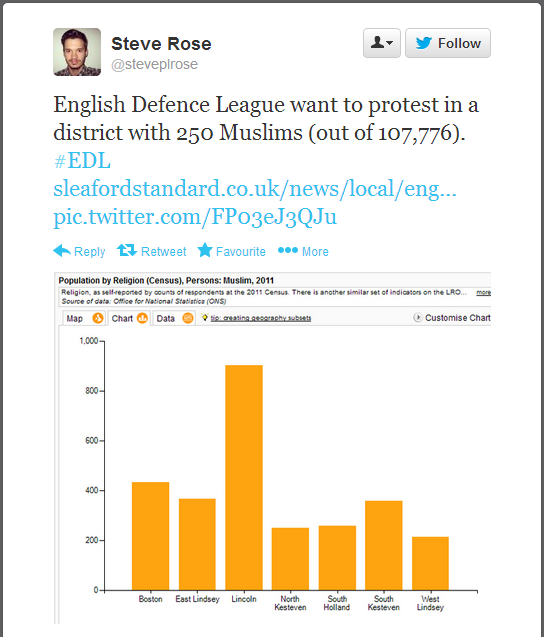Open the creating geography subsets tip link
This screenshot has width=544, height=637.
(261, 318)
